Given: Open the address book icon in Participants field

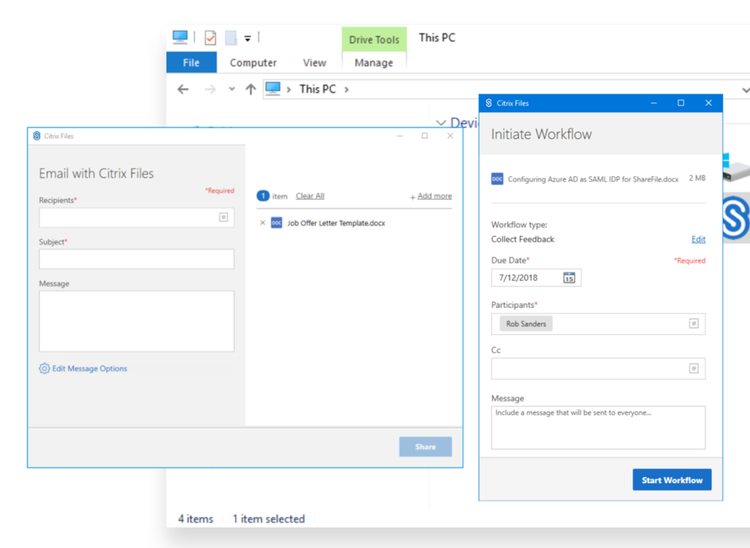Looking at the screenshot, I should (694, 324).
